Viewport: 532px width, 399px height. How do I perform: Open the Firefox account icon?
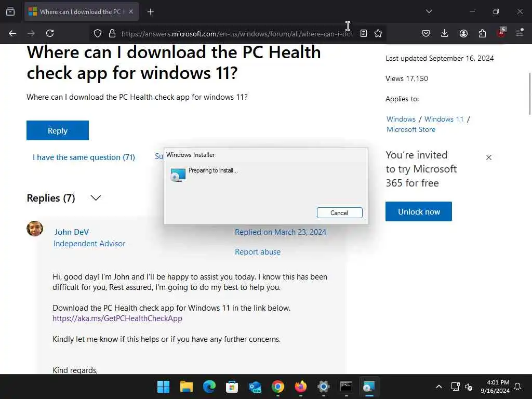tap(463, 33)
